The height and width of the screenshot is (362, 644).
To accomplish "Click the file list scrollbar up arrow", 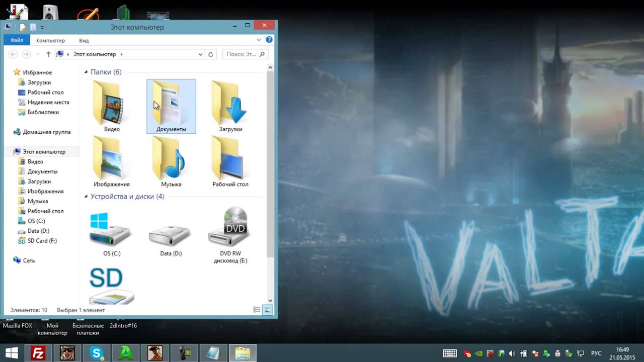I will click(270, 67).
